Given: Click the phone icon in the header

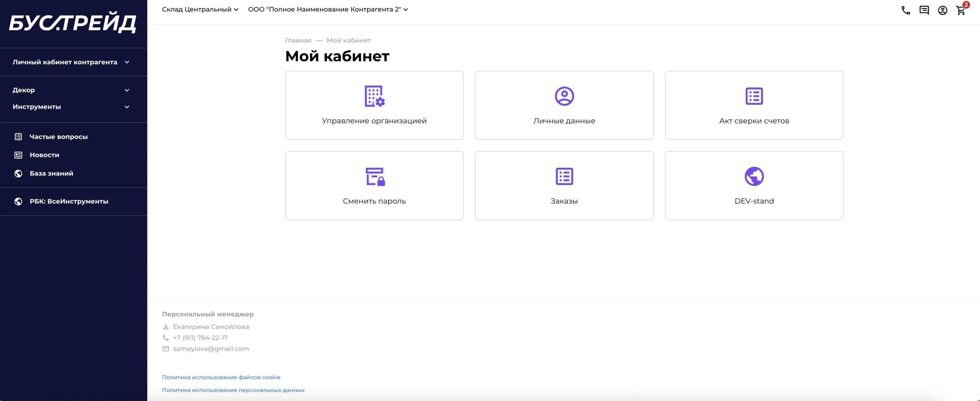Looking at the screenshot, I should 906,11.
